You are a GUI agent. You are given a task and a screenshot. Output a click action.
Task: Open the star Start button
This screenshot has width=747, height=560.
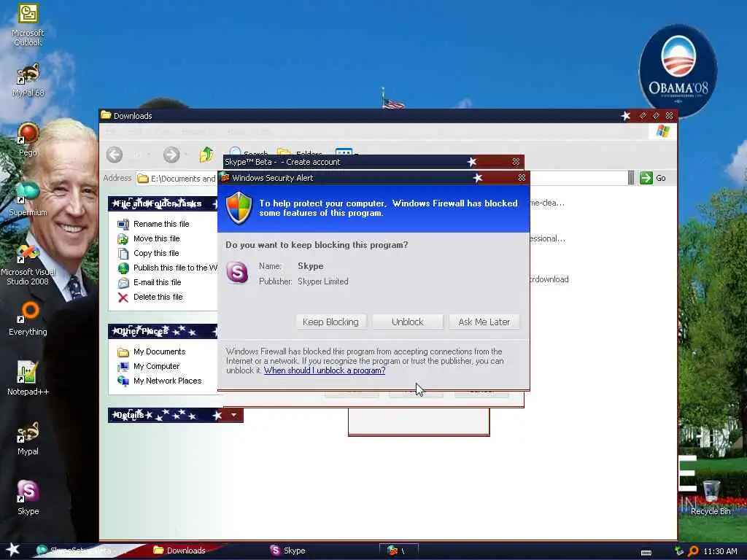click(x=13, y=550)
